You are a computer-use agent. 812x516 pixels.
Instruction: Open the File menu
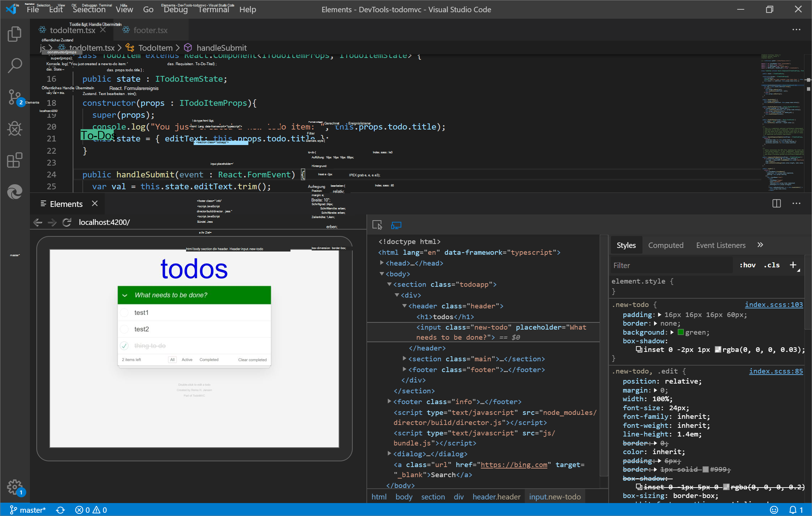33,9
